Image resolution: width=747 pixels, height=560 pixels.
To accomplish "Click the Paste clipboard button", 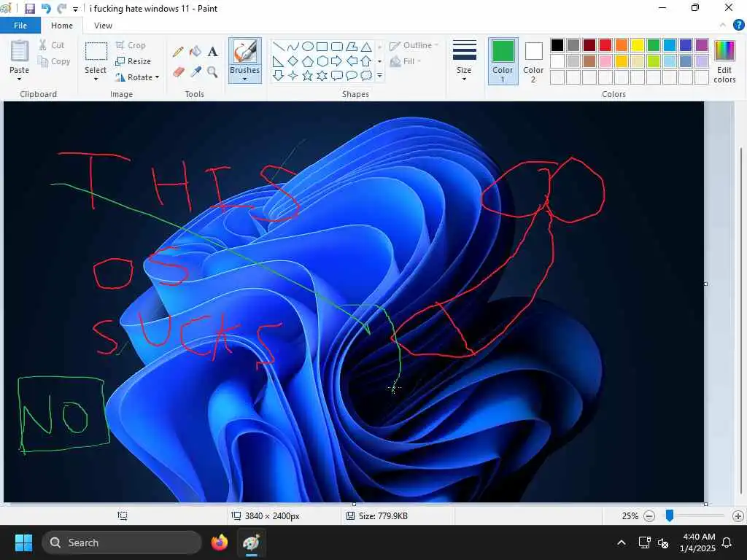I will (x=20, y=52).
